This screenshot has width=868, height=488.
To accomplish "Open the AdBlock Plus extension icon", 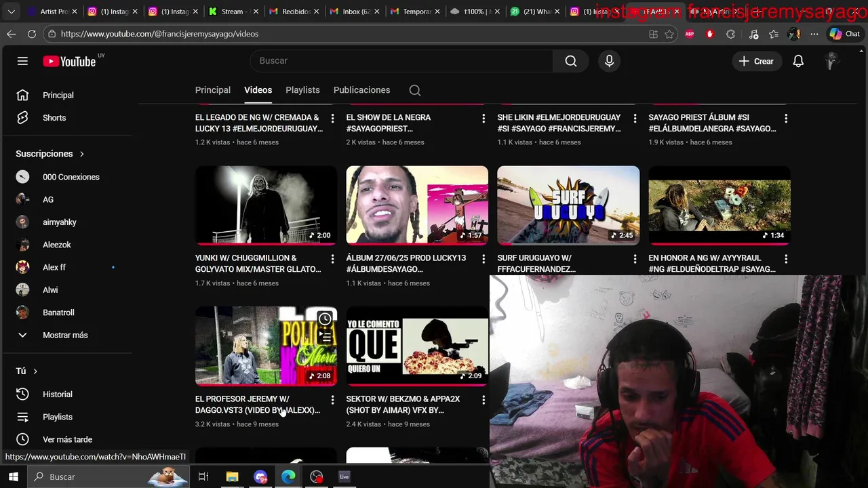I will (690, 34).
